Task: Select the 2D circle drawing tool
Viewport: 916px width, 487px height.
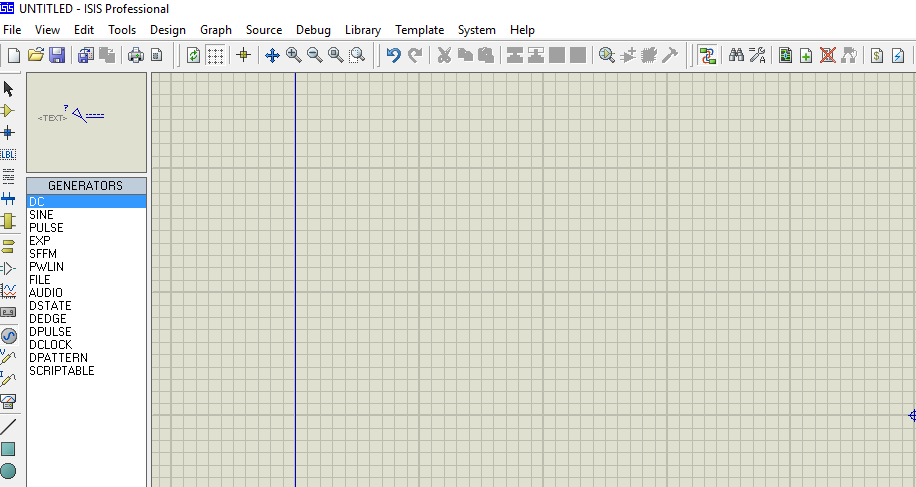Action: pos(8,471)
